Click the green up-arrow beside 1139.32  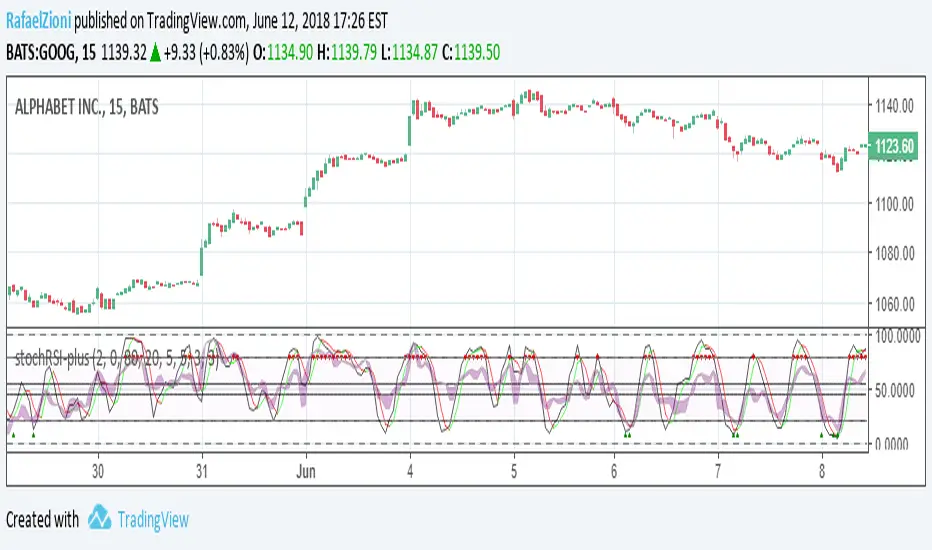pos(155,53)
